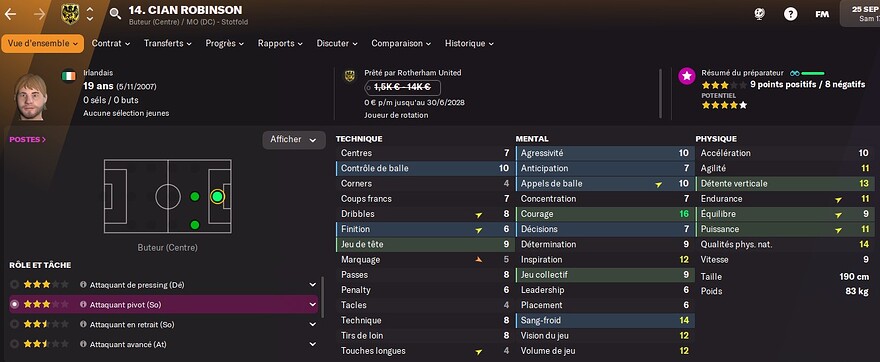Click the forward navigation arrow
Viewport: 880px width, 362px height.
[x=40, y=14]
